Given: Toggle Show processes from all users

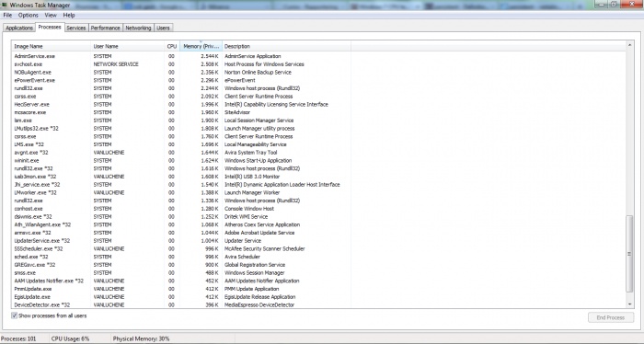Looking at the screenshot, I should pos(15,315).
